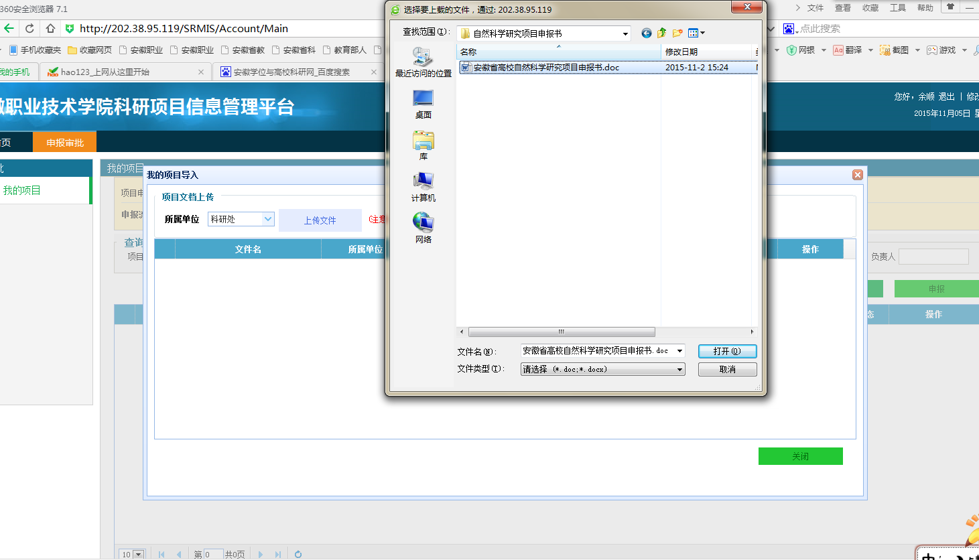Open the Network icon in dialog sidebar

click(423, 223)
